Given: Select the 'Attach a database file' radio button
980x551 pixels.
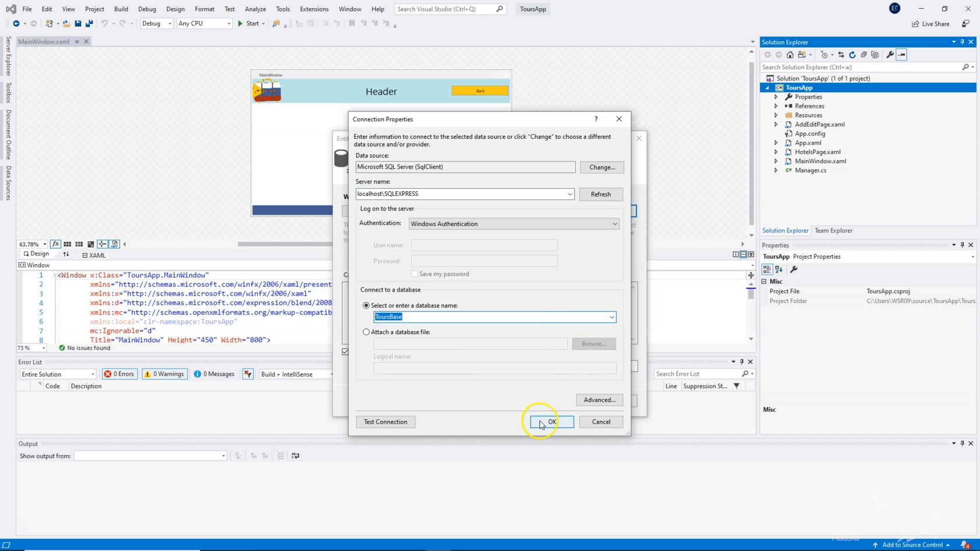Looking at the screenshot, I should tap(366, 332).
